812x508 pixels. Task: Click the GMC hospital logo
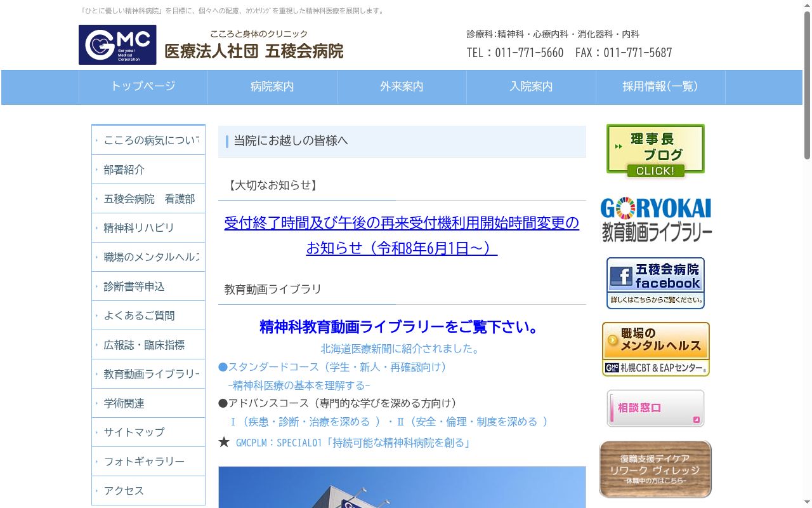117,44
